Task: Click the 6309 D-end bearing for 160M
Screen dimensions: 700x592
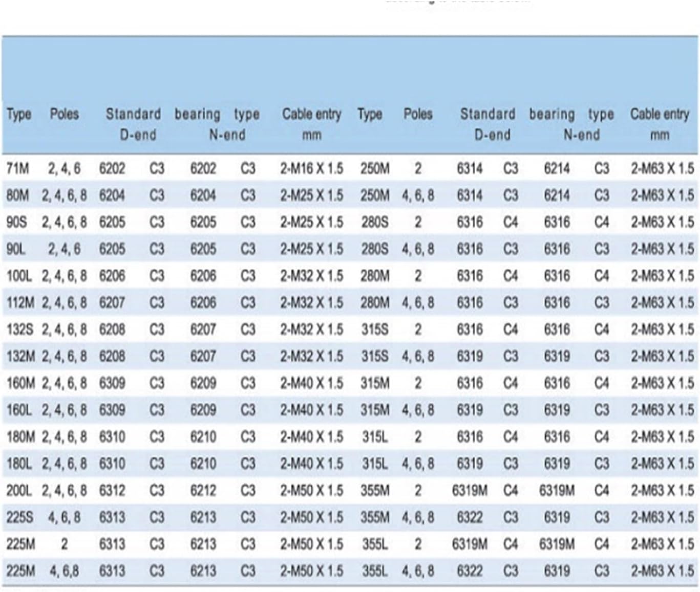Action: [x=112, y=383]
